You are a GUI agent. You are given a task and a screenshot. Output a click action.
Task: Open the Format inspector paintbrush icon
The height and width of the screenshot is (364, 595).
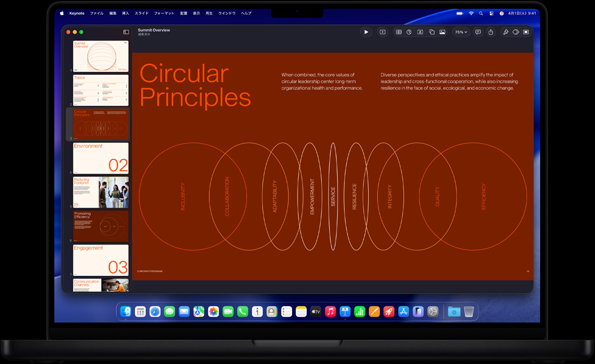(x=506, y=32)
